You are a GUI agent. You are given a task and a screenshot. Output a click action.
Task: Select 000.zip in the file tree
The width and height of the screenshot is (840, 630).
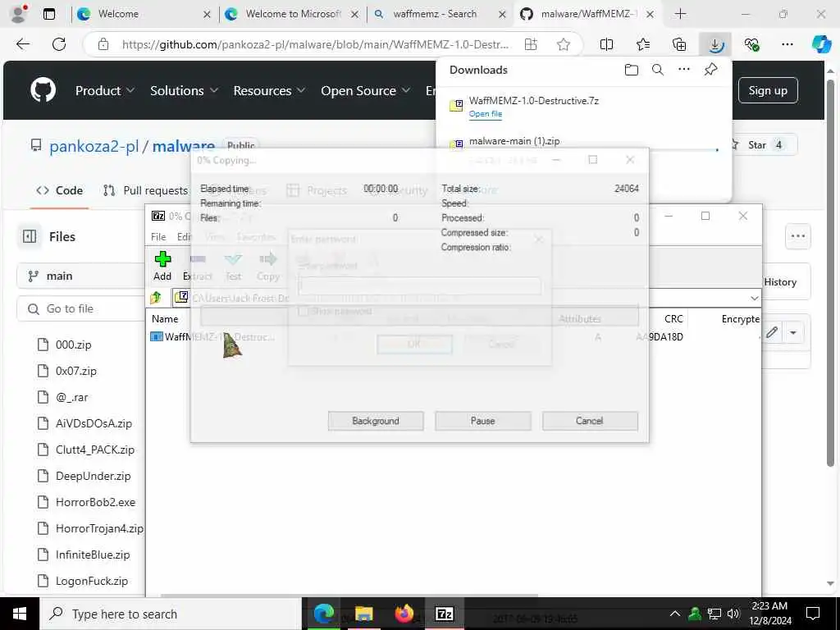coord(73,345)
